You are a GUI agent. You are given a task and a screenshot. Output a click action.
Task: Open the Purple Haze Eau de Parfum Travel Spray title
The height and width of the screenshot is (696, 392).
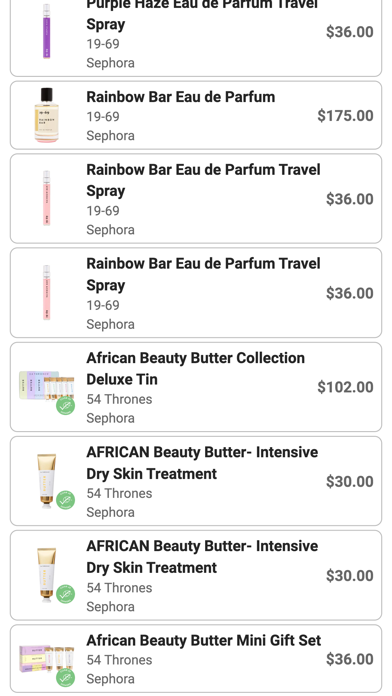(202, 14)
